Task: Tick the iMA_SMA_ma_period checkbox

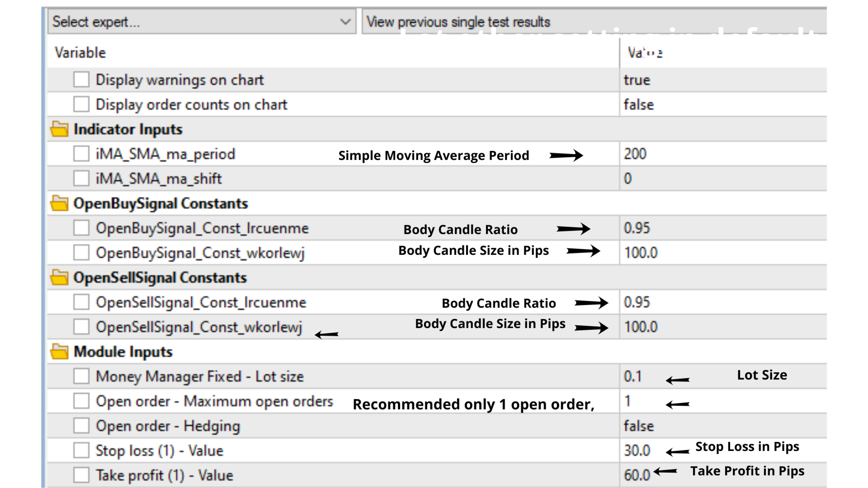Action: 81,154
